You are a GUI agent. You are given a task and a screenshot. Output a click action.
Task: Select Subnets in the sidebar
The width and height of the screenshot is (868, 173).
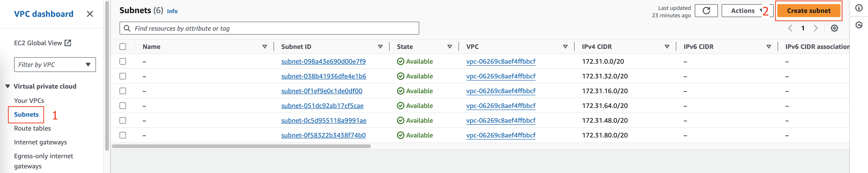point(26,115)
